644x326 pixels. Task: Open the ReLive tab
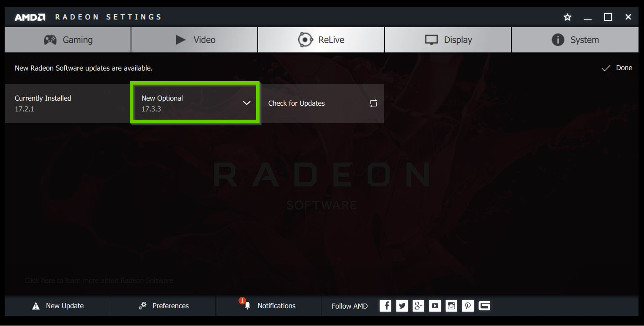[321, 40]
